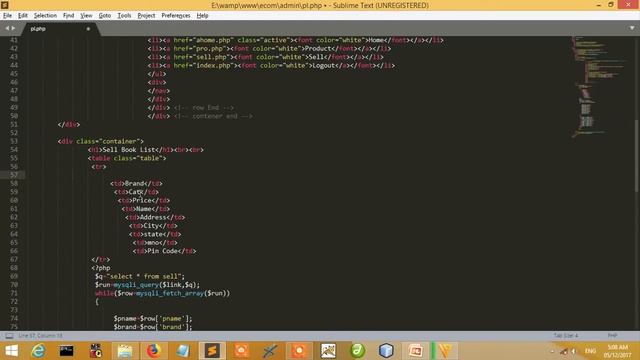Viewport: 640px width, 360px height.
Task: Open the Windows Start button
Action: (x=11, y=351)
